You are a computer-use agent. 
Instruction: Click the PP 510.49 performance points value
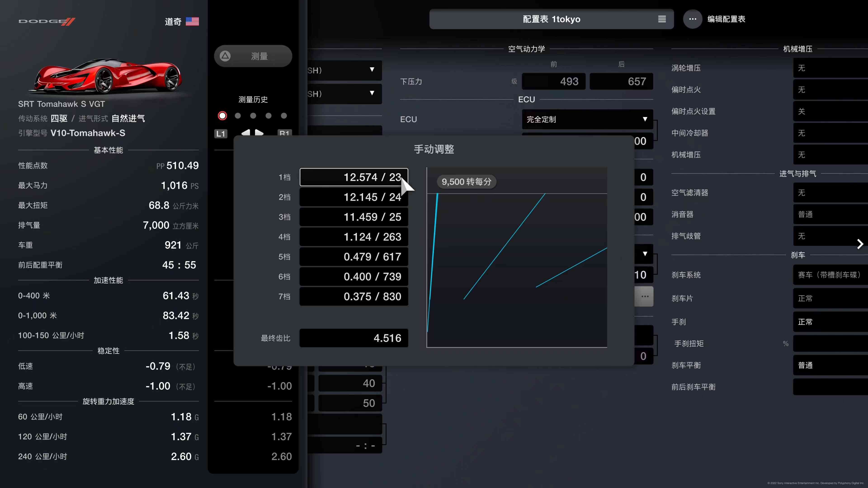point(178,166)
